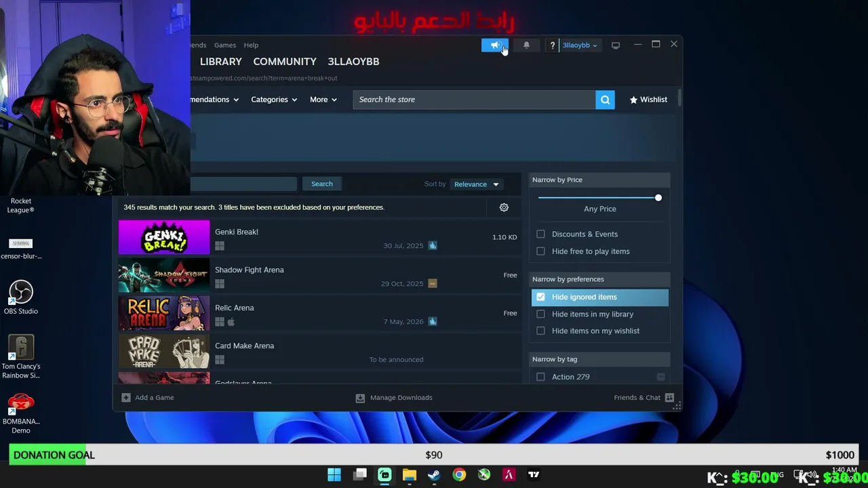Collapse the Narrow by Price section
Viewport: 868px width, 488px height.
[600, 180]
